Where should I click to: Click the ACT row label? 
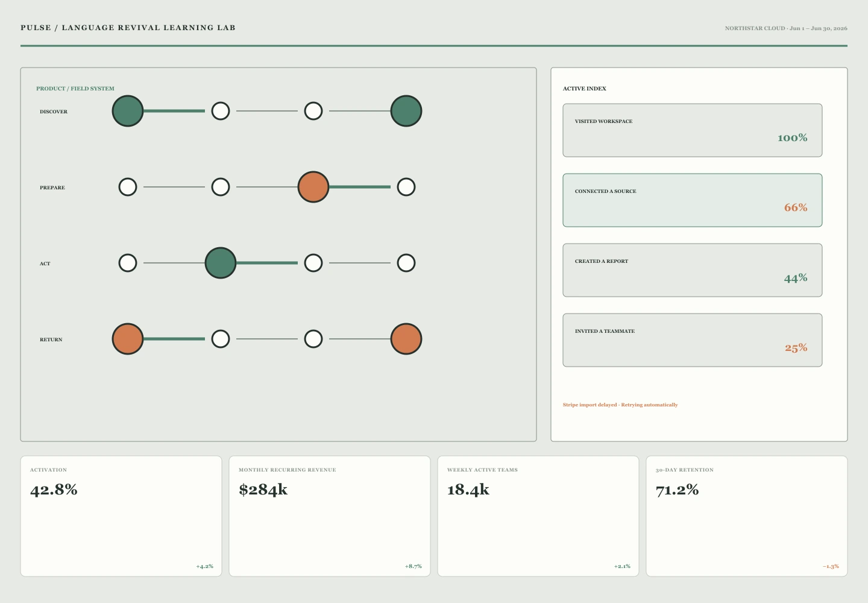click(x=45, y=264)
